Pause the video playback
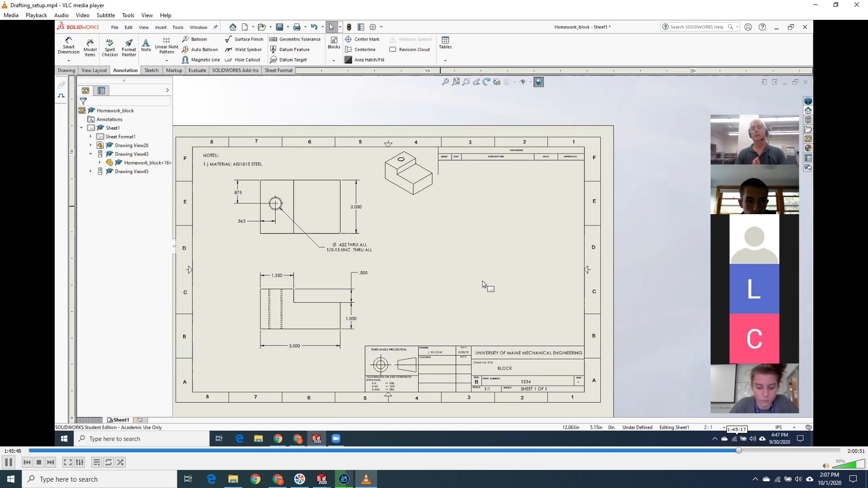 tap(8, 462)
